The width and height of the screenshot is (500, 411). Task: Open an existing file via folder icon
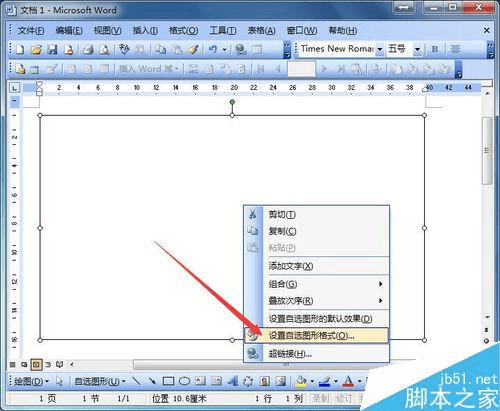click(36, 50)
